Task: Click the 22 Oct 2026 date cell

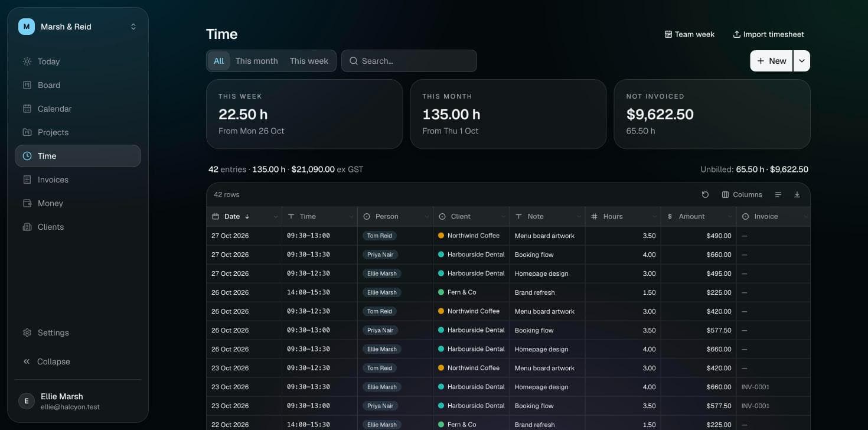Action: 244,425
